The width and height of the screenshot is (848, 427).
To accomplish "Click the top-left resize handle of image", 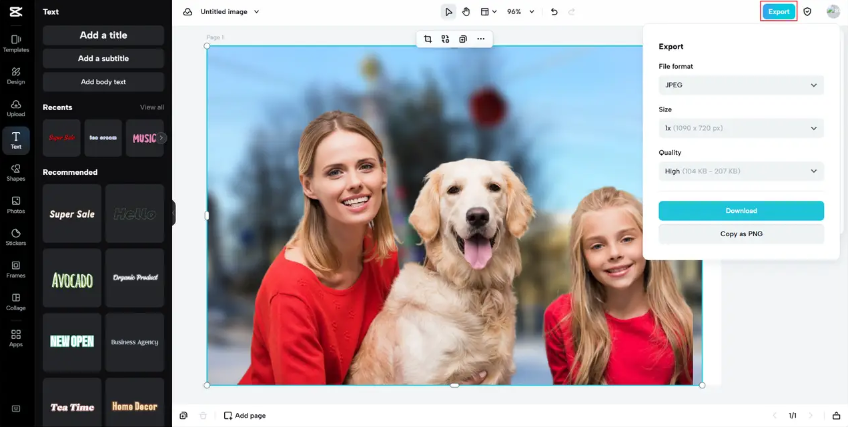I will point(207,46).
